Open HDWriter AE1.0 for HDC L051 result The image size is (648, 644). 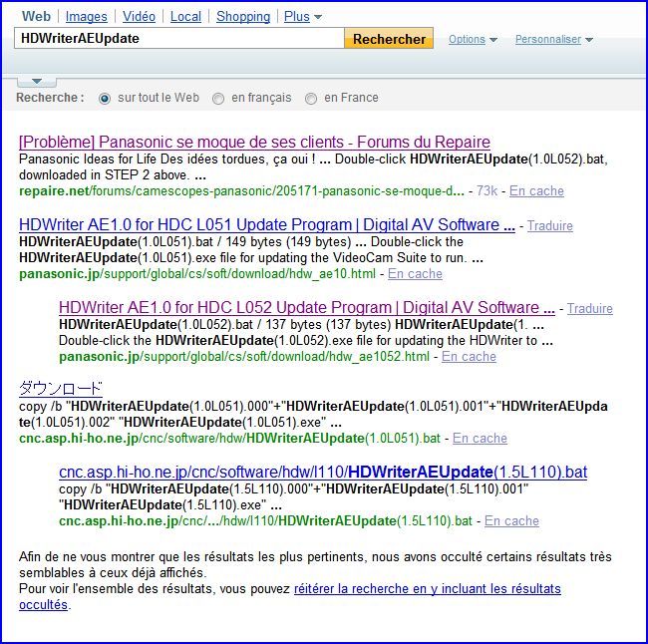tap(267, 225)
